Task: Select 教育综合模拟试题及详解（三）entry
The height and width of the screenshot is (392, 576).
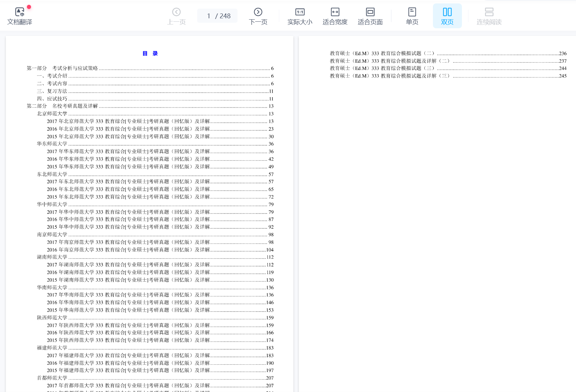Action: (x=390, y=76)
